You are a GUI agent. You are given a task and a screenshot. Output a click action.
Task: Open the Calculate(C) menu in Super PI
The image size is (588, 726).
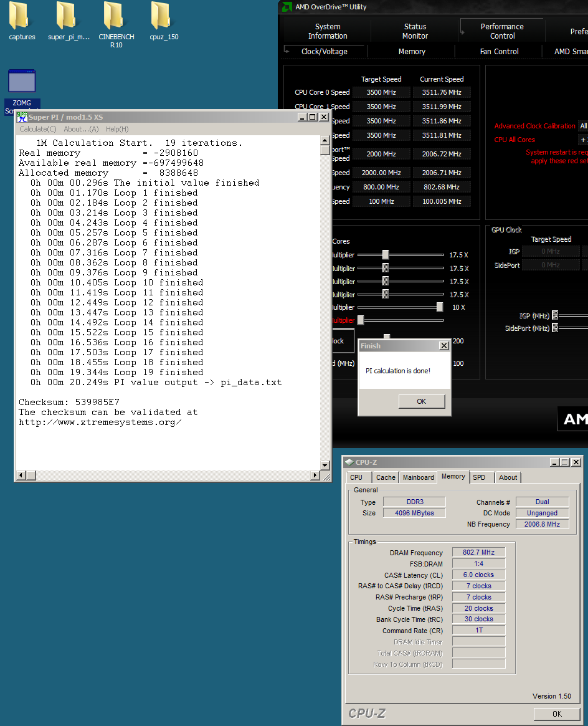pos(37,129)
